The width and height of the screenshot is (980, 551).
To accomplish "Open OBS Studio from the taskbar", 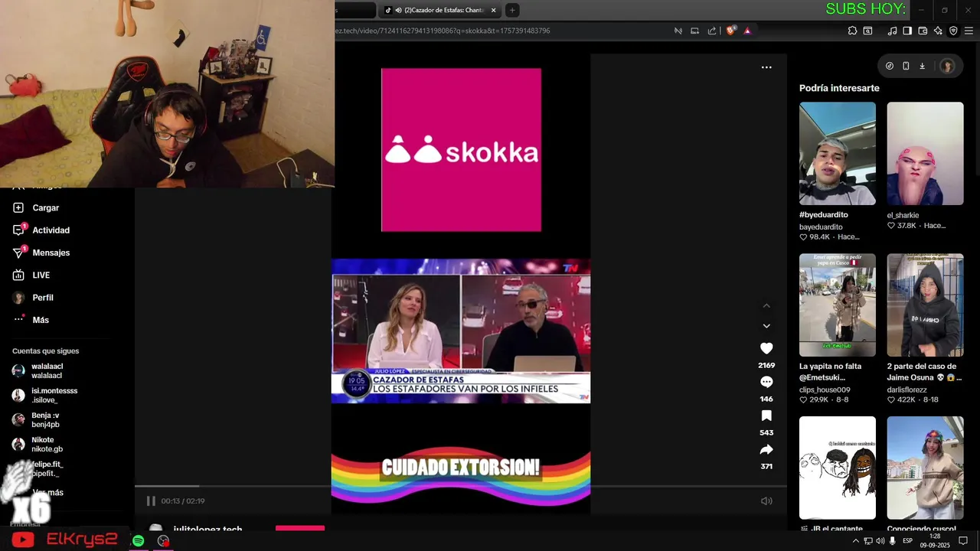I will [163, 540].
